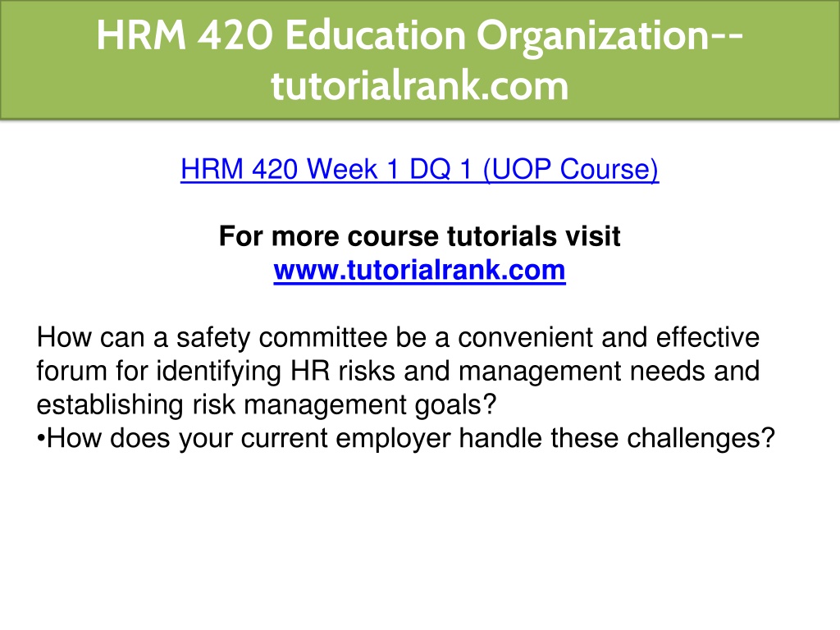Image resolution: width=840 pixels, height=630 pixels.
Task: Click the '(UOP Course)' portion of the link
Action: 571,170
